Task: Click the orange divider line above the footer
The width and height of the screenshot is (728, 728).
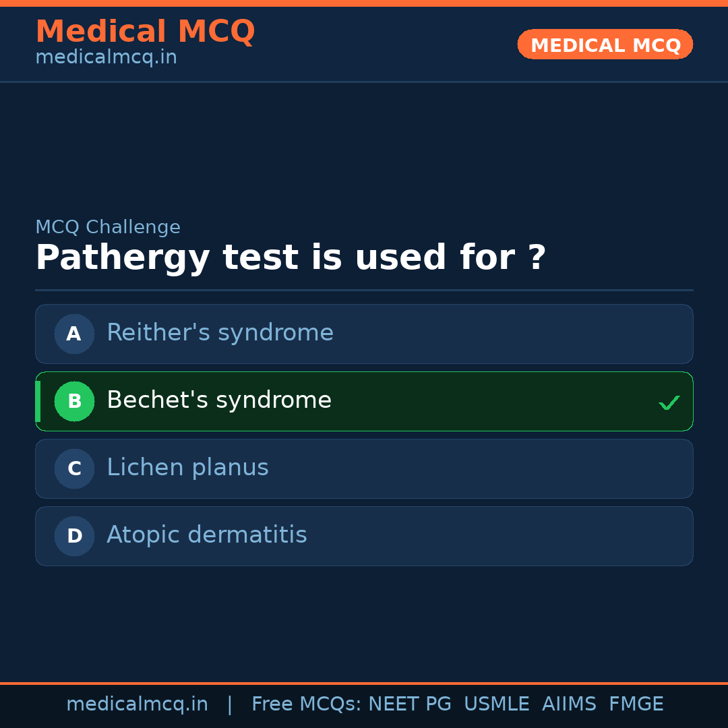Action: pyautogui.click(x=364, y=681)
